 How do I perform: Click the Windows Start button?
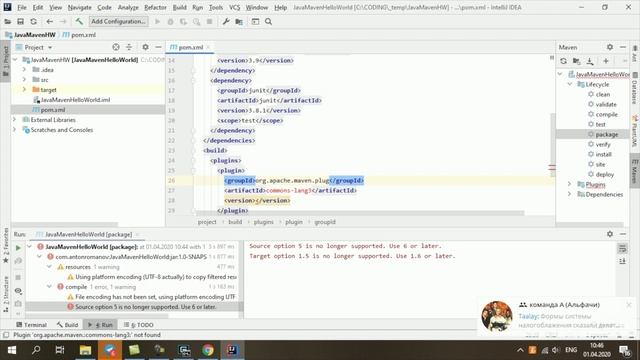12,350
